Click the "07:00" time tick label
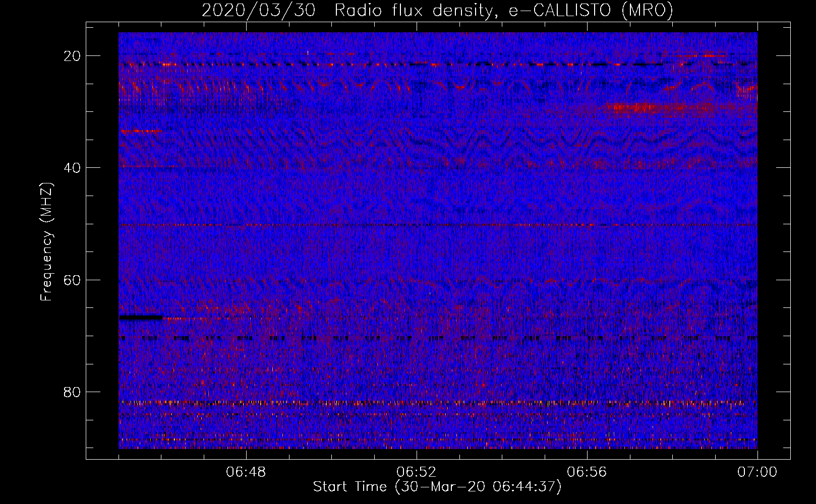Viewport: 816px width, 504px height. click(x=757, y=472)
